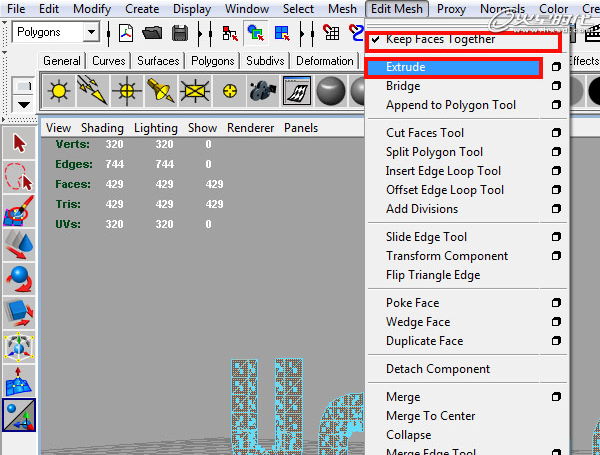
Task: Create new scene from toolbar
Action: (126, 33)
